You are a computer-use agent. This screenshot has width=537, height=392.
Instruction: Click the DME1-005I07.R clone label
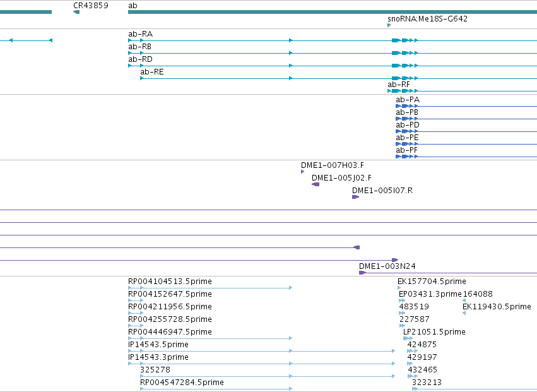[x=382, y=191]
